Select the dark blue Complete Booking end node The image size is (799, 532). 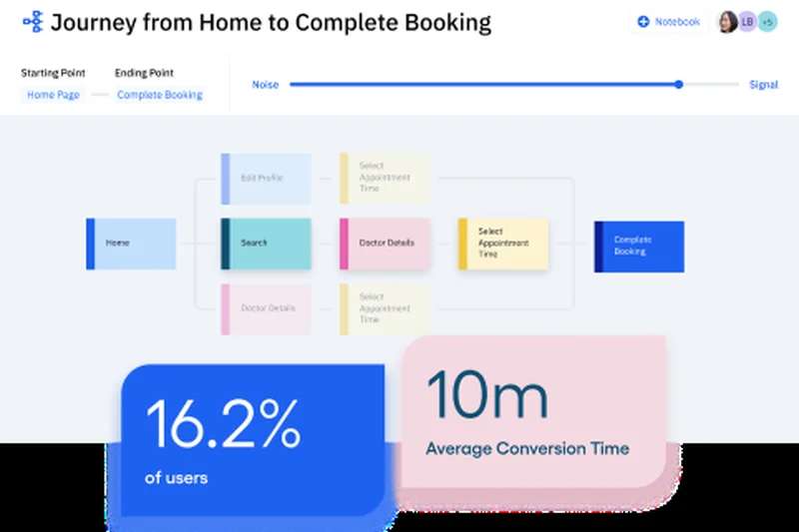pyautogui.click(x=639, y=246)
